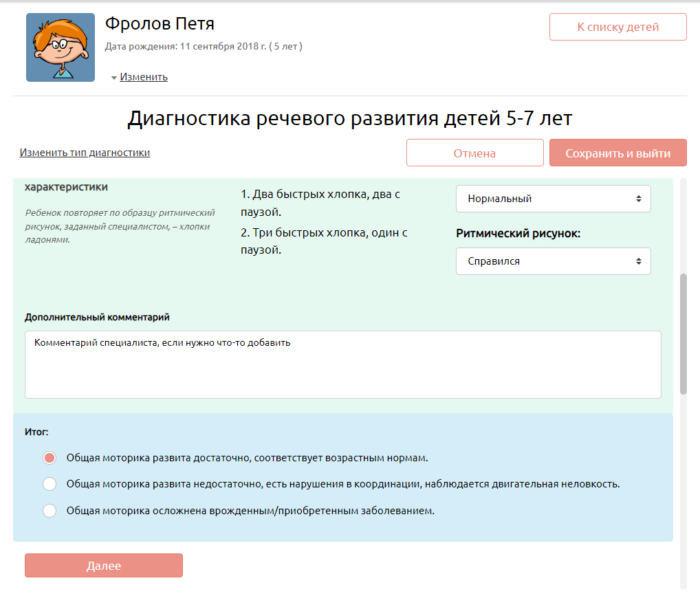This screenshot has height=607, width=700.
Task: Choose radio: моторика осложнена заболеванием
Action: [x=50, y=511]
